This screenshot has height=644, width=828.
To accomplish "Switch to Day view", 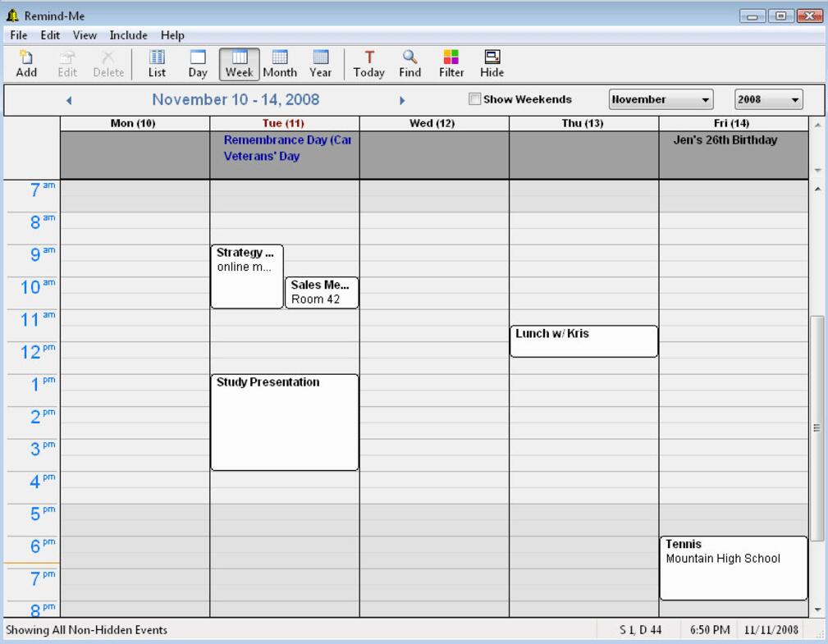I will (x=198, y=63).
